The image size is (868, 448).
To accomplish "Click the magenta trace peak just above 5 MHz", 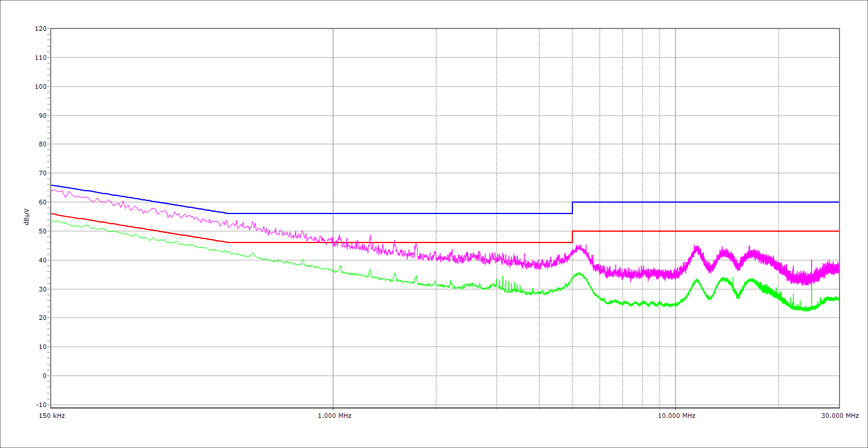I will click(580, 248).
